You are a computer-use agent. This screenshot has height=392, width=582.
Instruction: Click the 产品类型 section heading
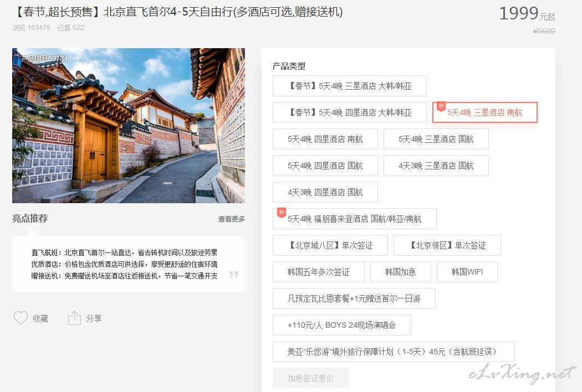click(289, 66)
